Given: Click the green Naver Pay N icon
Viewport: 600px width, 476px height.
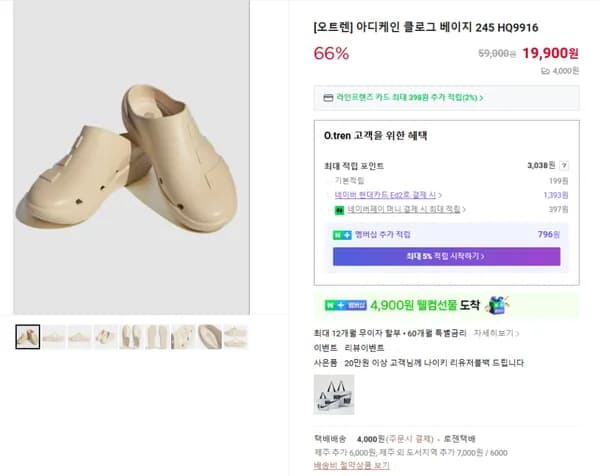Looking at the screenshot, I should point(339,209).
